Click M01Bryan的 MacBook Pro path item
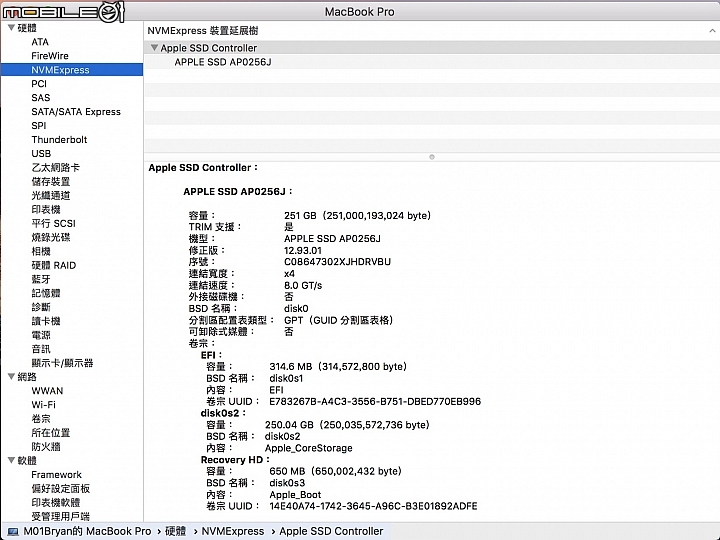 87,531
